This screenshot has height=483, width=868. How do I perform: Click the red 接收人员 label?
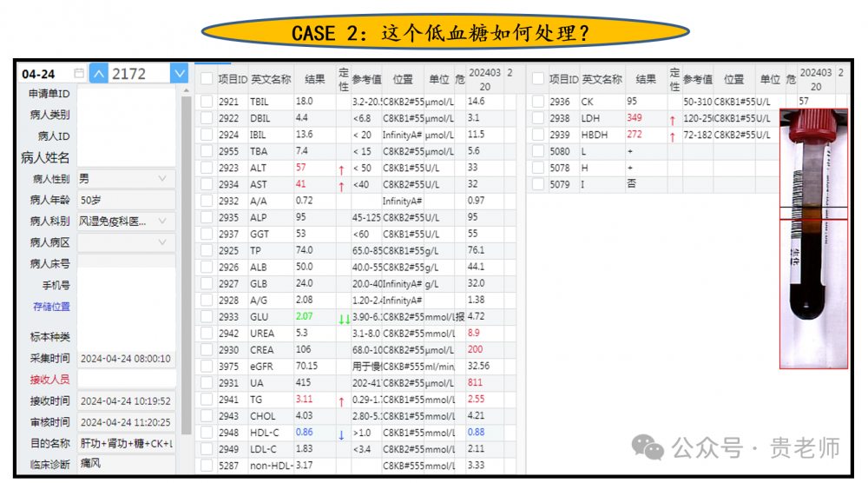(x=49, y=379)
